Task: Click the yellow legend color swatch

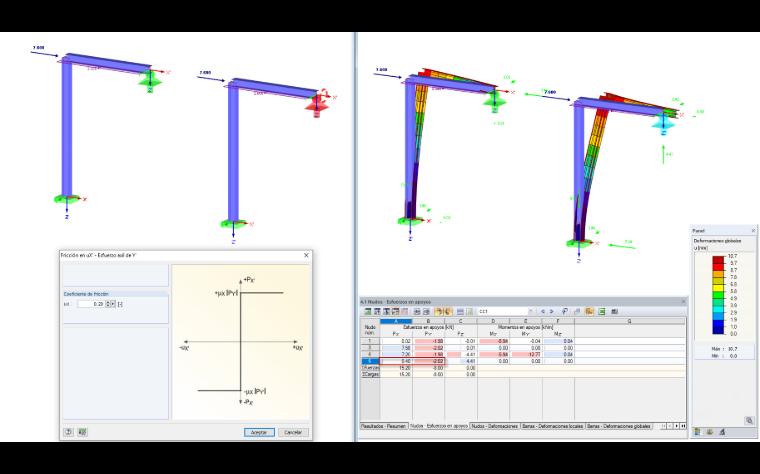Action: [x=718, y=287]
